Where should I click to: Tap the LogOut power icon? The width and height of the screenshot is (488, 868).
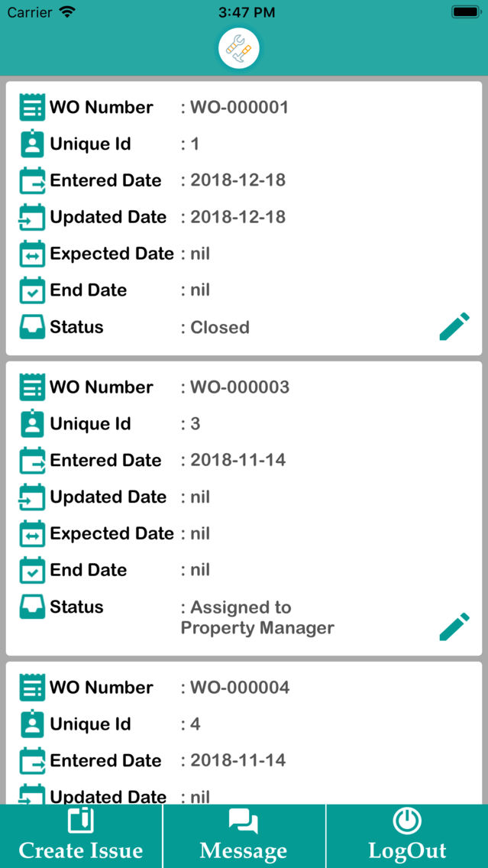coord(406,819)
